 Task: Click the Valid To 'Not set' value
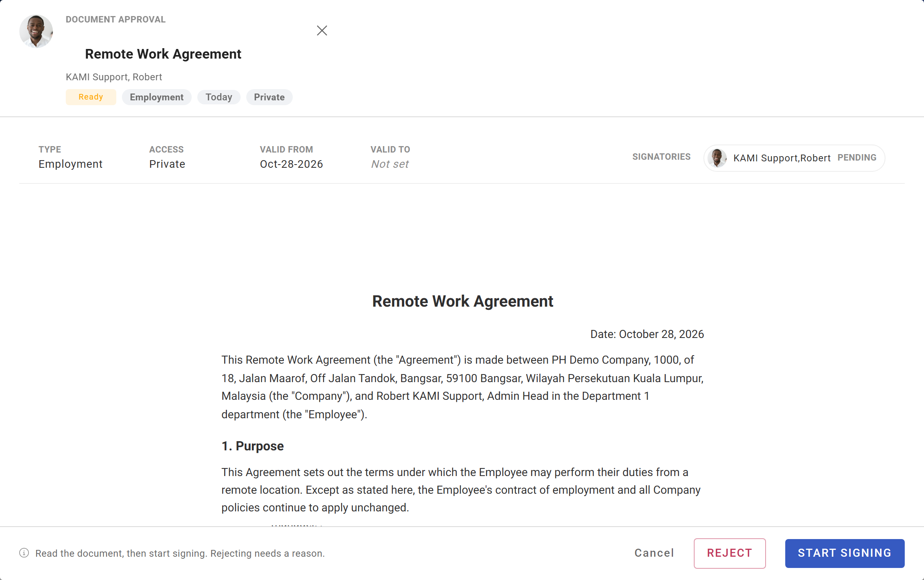click(x=390, y=164)
